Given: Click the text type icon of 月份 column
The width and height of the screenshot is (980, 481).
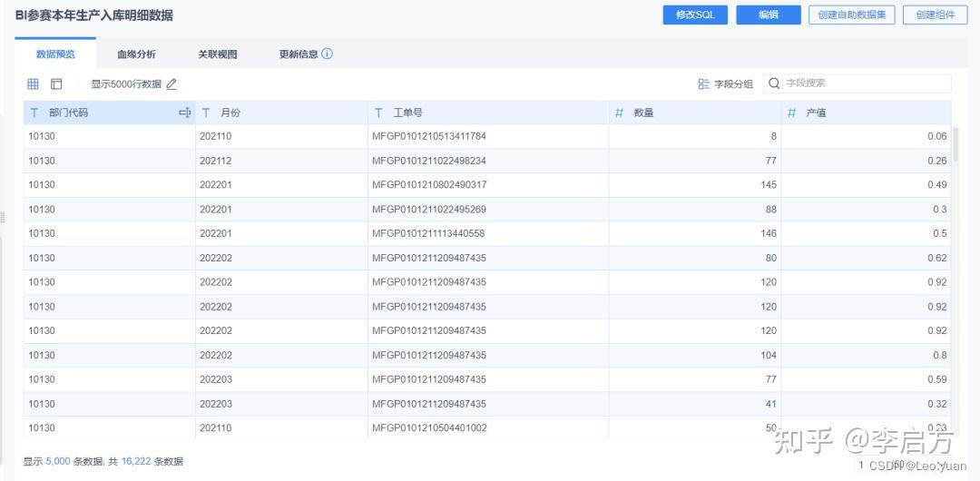Looking at the screenshot, I should click(206, 113).
